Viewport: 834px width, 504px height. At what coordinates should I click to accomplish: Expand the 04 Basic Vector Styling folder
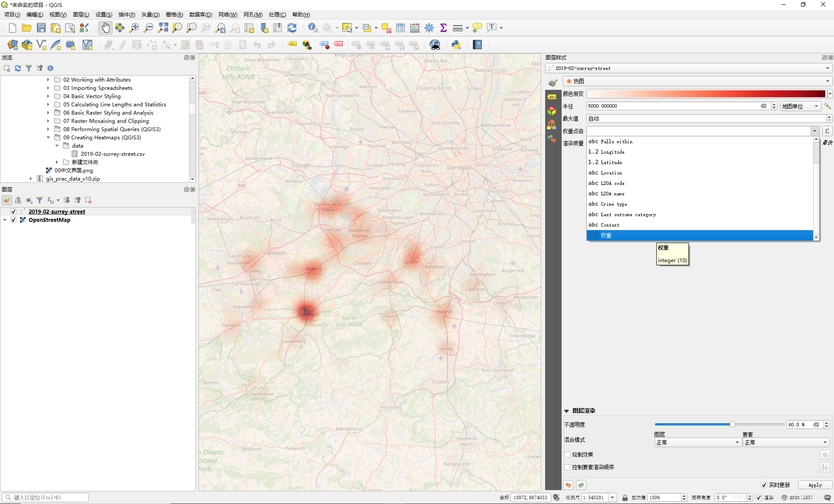coord(48,96)
